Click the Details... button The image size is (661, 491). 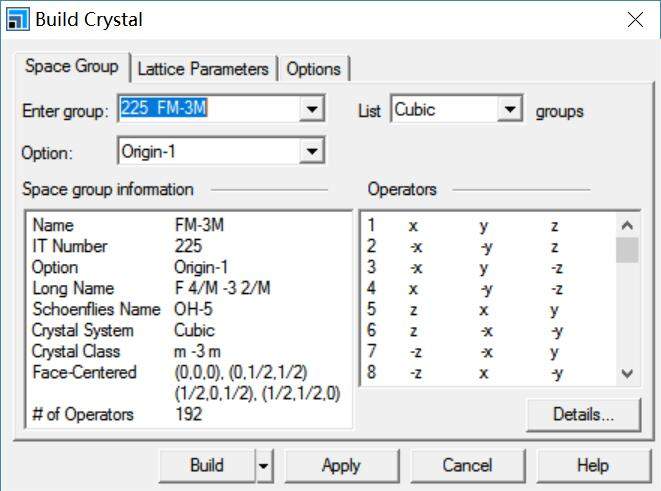(583, 413)
